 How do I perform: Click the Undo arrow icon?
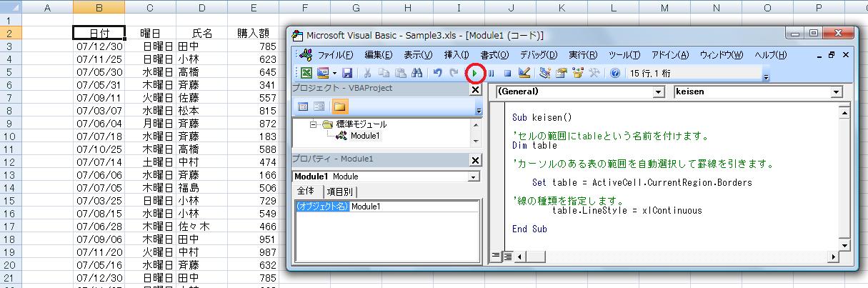click(438, 73)
